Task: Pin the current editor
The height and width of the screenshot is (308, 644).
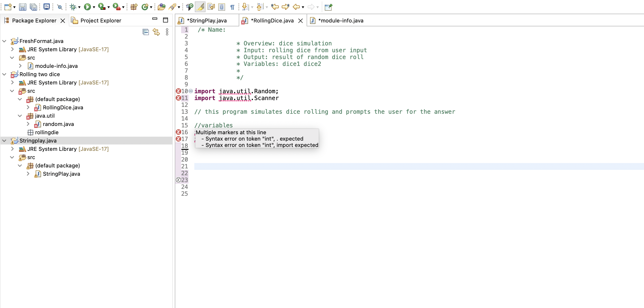Action: pos(328,7)
